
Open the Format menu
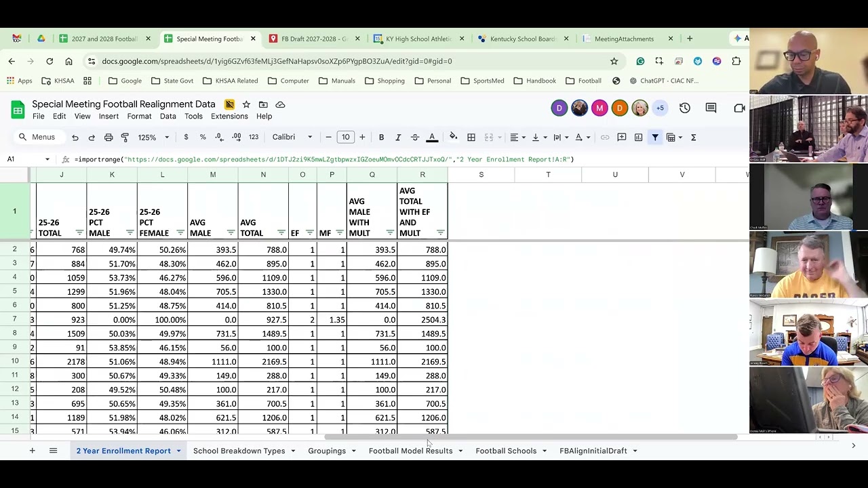coord(139,117)
